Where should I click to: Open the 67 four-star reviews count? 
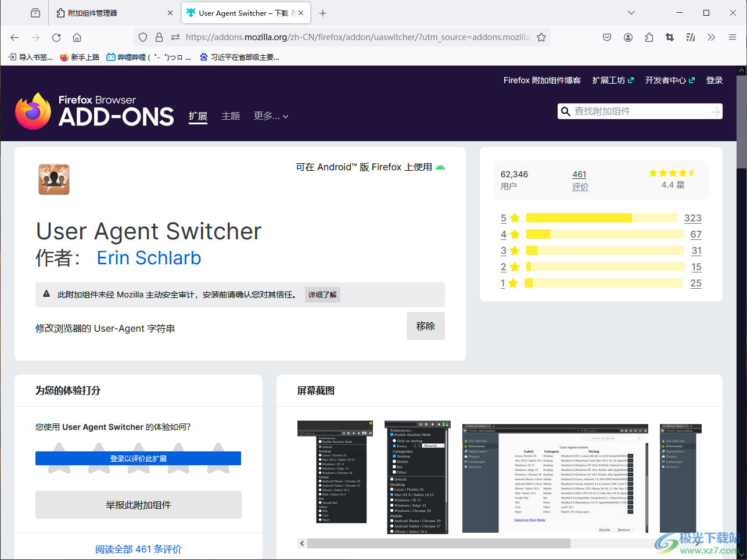[696, 234]
